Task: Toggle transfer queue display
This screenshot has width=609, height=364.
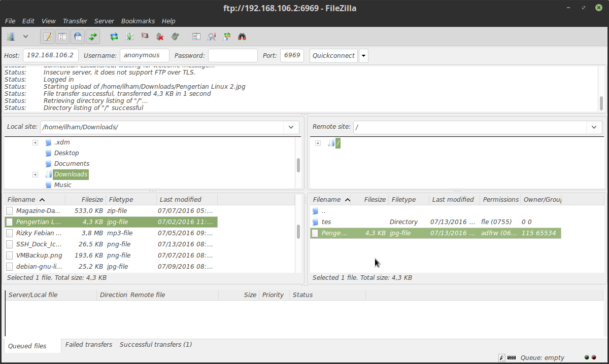Action: pos(93,37)
